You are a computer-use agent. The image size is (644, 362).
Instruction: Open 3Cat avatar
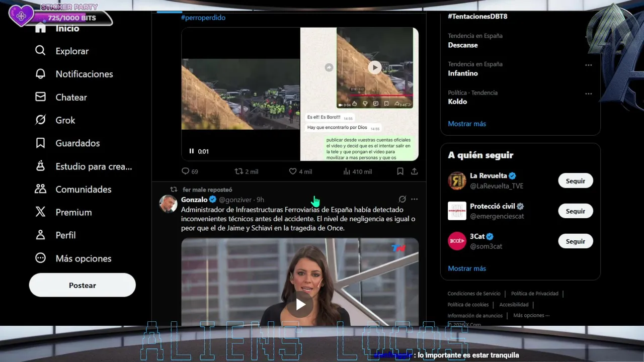(457, 241)
